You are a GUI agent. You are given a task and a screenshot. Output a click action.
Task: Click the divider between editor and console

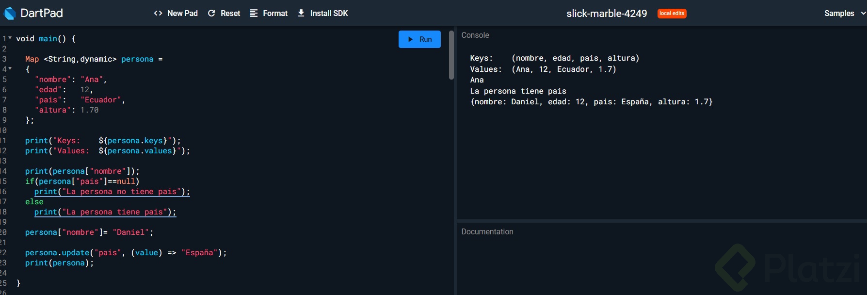pyautogui.click(x=455, y=160)
